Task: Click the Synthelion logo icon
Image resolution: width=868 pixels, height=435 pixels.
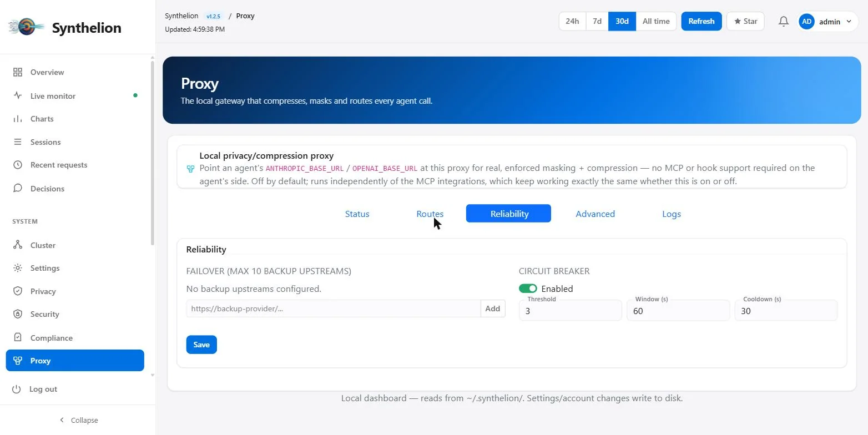Action: (x=26, y=27)
